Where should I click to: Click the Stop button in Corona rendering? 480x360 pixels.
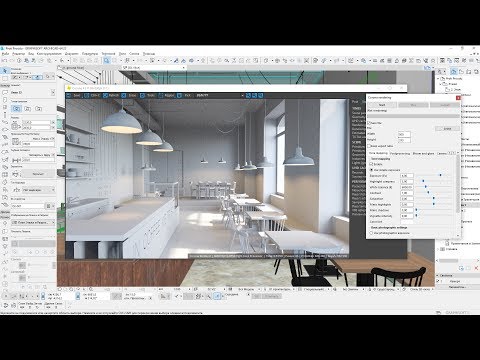pyautogui.click(x=413, y=105)
